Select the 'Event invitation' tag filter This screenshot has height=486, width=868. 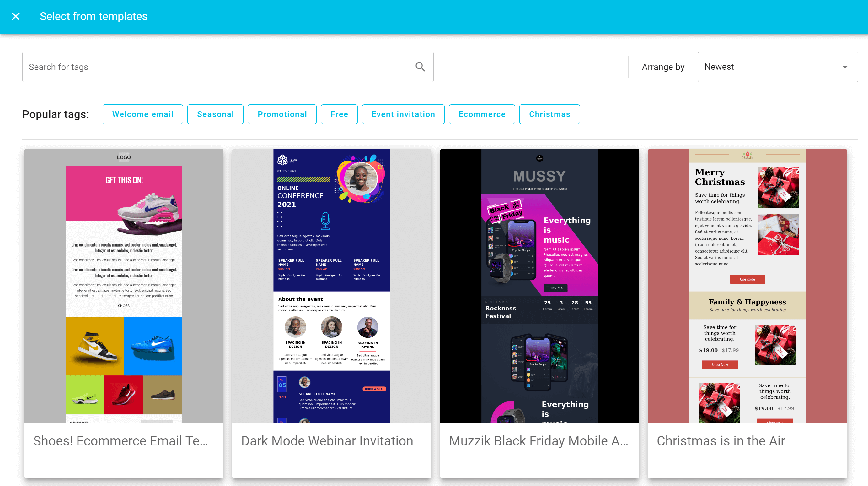pos(404,114)
